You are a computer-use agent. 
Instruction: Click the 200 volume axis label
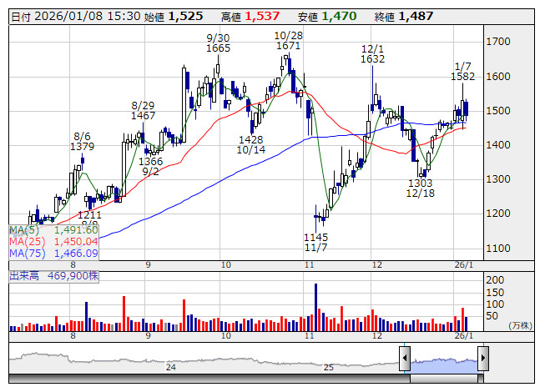pos(495,280)
